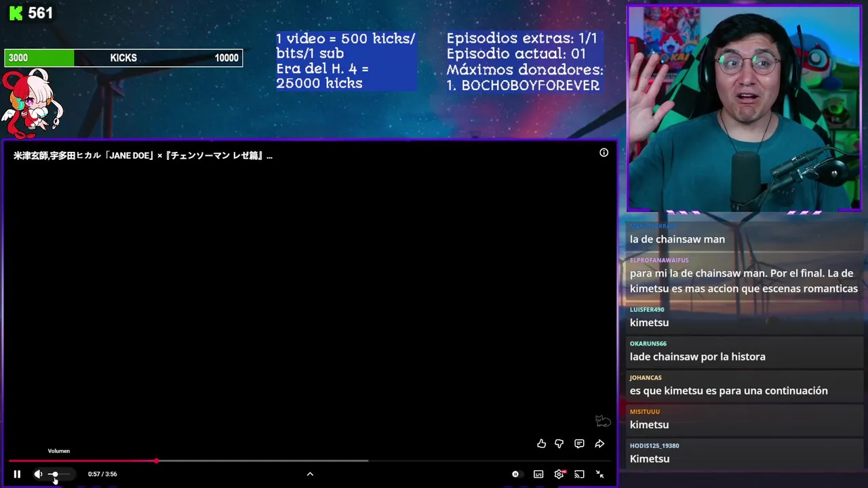Click username MISITUUU in chat
868x488 pixels.
point(645,411)
